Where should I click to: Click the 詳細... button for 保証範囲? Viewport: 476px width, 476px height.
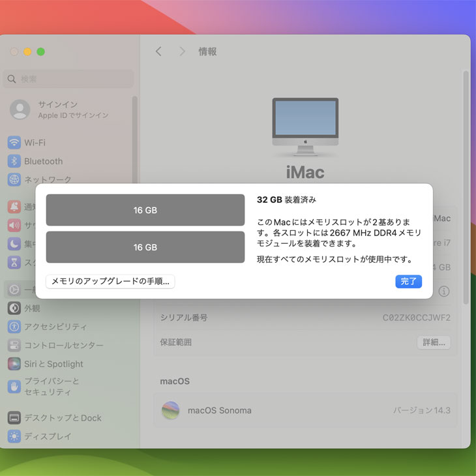[x=434, y=342]
